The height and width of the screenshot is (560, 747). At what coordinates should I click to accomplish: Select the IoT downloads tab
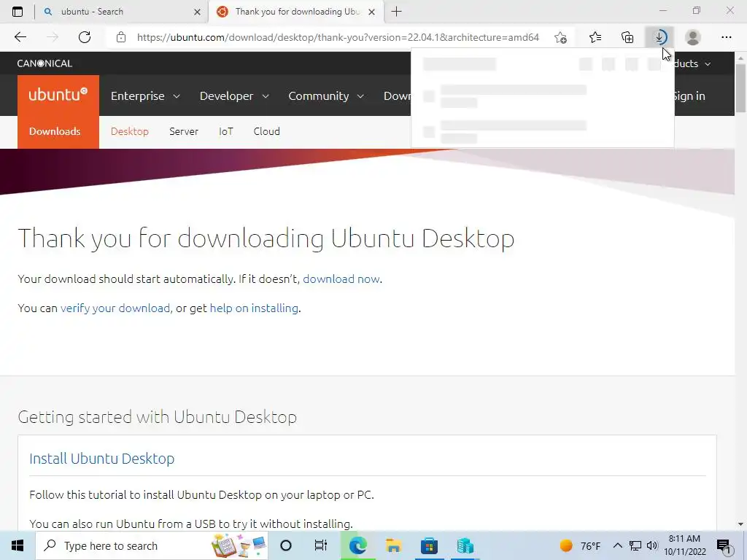click(226, 131)
